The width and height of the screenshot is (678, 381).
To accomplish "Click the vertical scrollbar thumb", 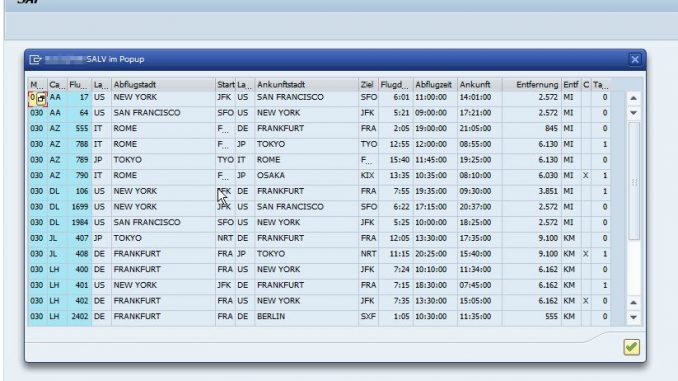I will point(634,181).
